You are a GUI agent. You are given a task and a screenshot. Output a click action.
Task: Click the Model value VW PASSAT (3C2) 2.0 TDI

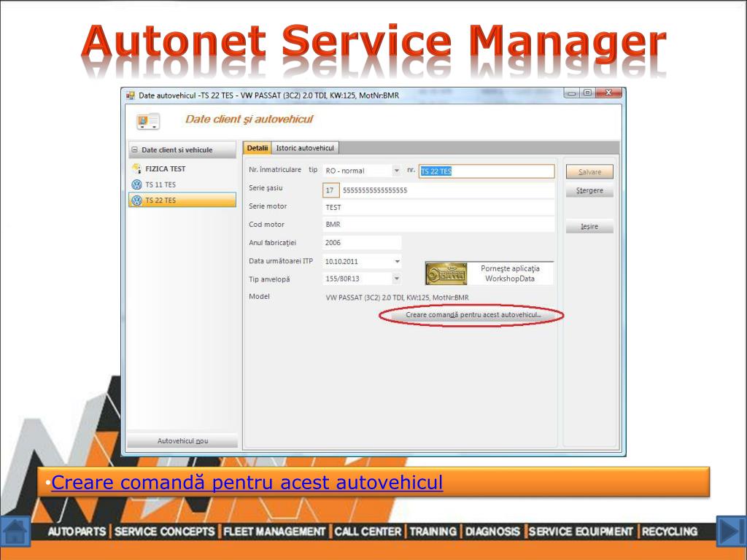397,297
